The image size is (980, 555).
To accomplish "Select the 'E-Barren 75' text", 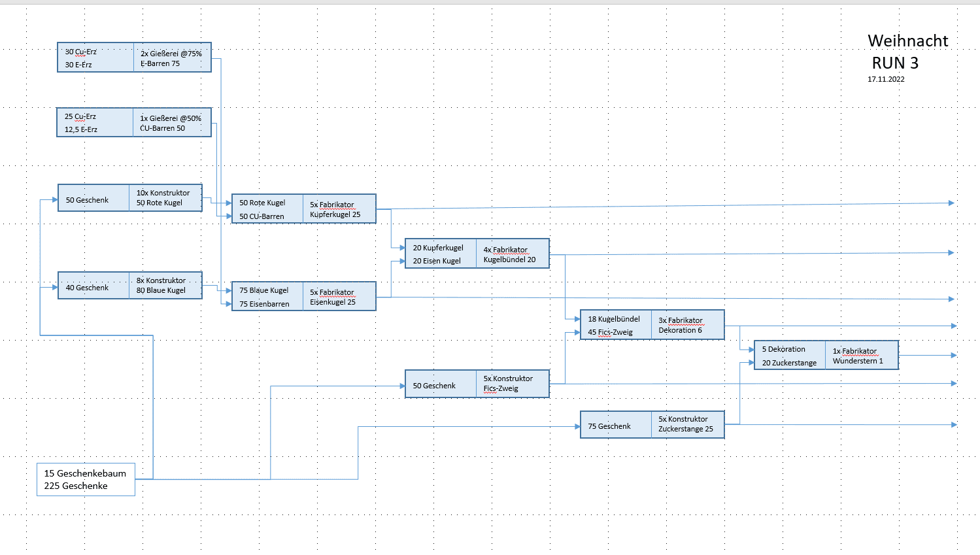I will [x=160, y=63].
